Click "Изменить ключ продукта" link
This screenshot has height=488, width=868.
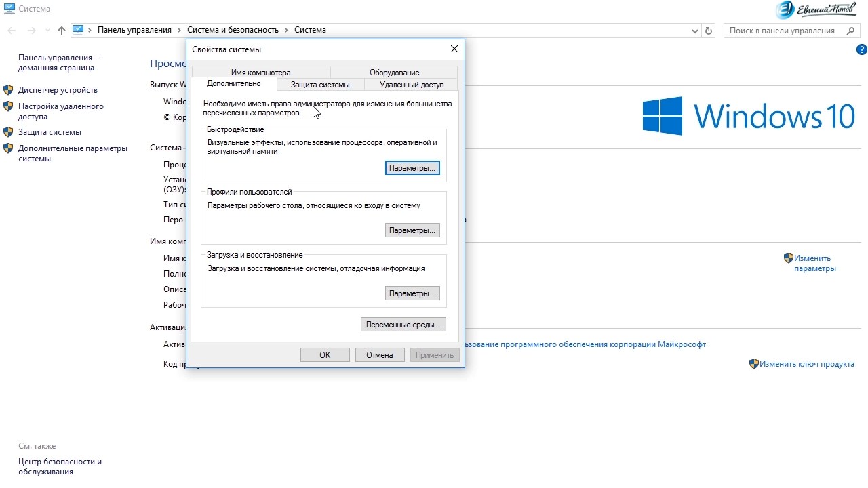[807, 364]
